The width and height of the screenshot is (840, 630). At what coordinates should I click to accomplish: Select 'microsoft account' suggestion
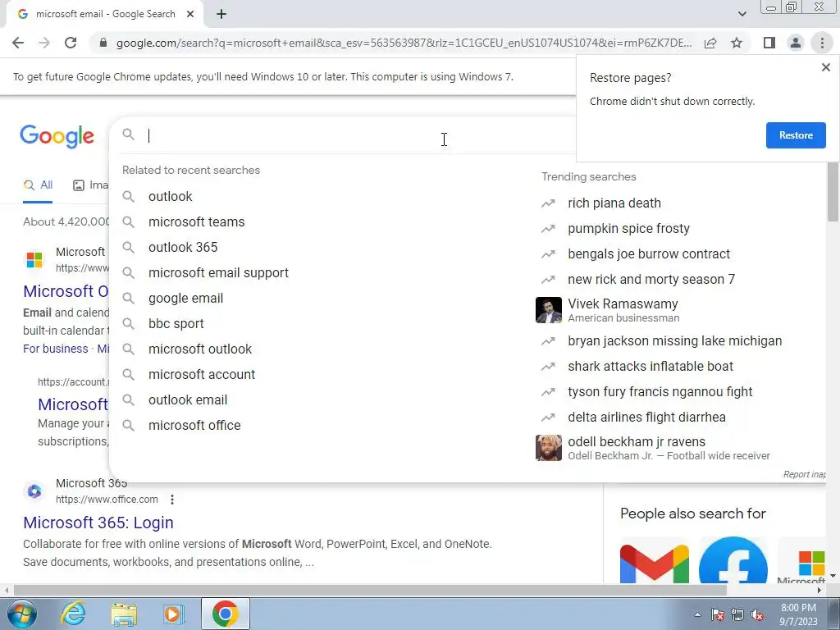(202, 374)
